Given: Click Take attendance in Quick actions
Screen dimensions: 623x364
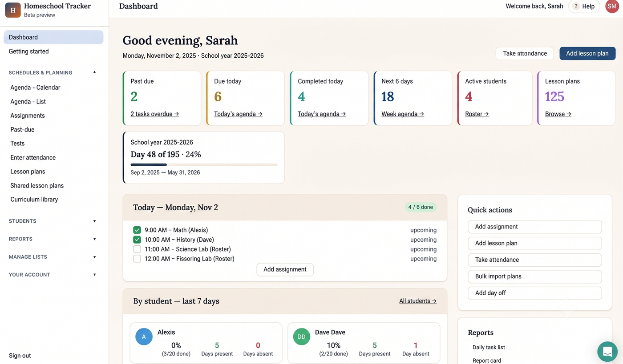Looking at the screenshot, I should pyautogui.click(x=535, y=260).
